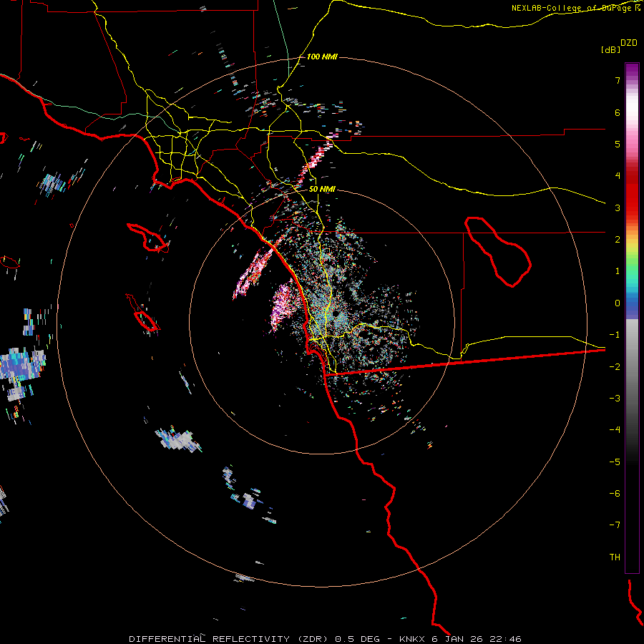Viewport: 644px width, 644px height.
Task: Select the positive "2" scale value
Action: coord(618,240)
